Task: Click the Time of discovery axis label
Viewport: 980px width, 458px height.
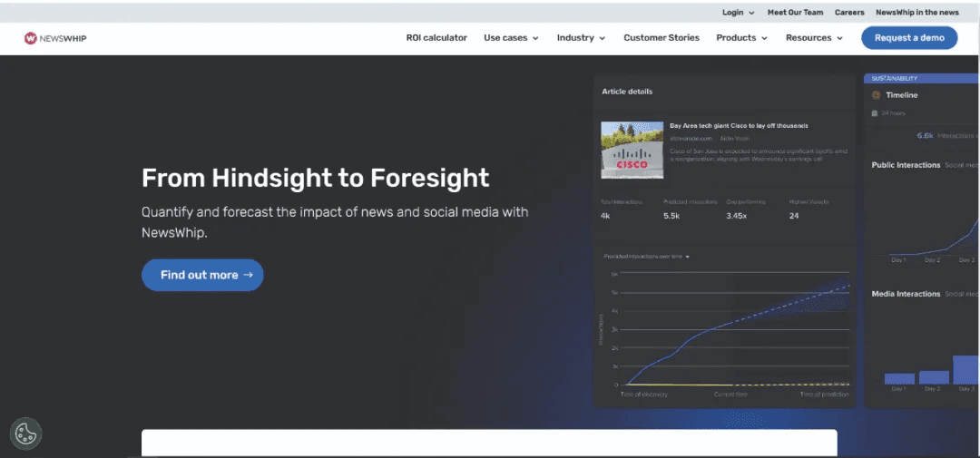Action: click(x=643, y=395)
